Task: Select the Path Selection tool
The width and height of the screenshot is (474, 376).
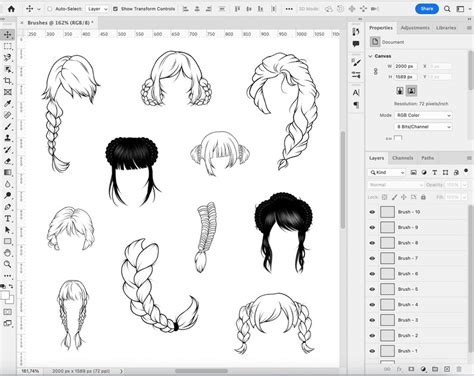Action: click(x=8, y=230)
